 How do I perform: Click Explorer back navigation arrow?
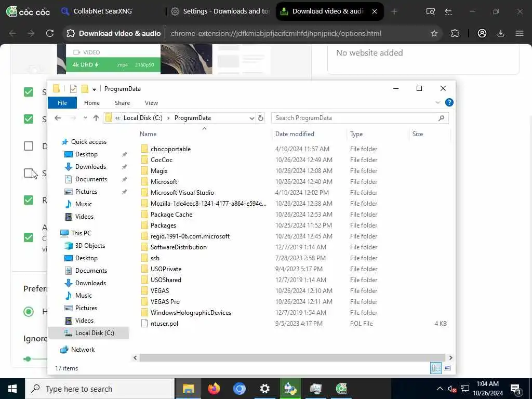58,118
